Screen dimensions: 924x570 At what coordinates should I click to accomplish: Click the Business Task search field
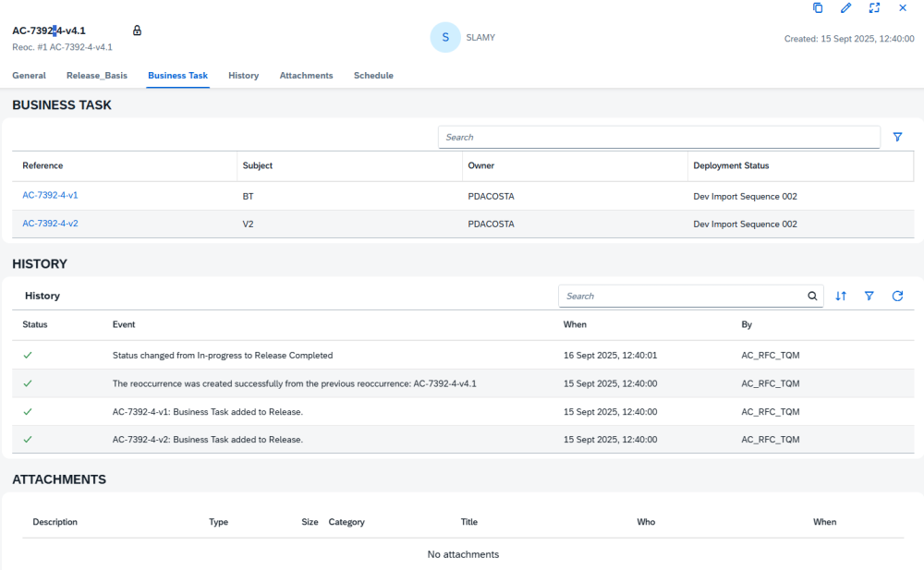[658, 138]
